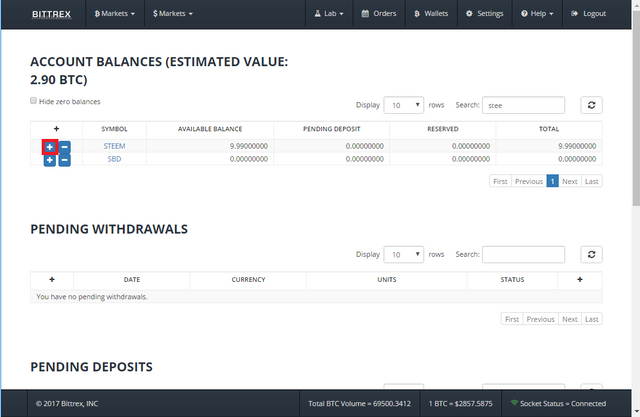The image size is (640, 417).
Task: Expand the Help menu
Action: tap(537, 13)
